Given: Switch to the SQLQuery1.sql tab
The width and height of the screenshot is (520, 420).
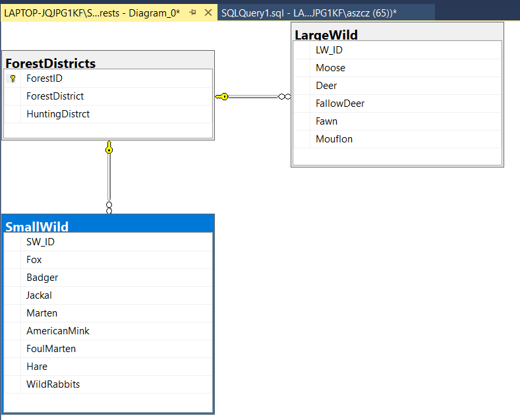Looking at the screenshot, I should tap(308, 13).
